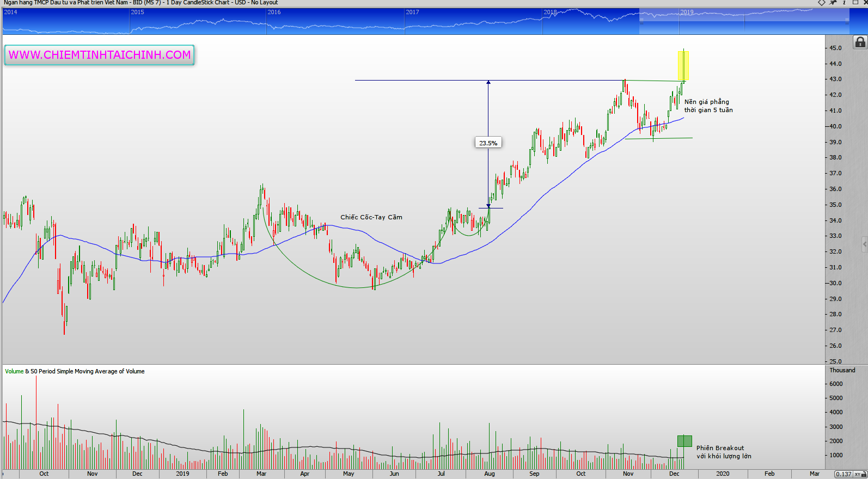Click the 'Phiên Breakout' annotation text
Viewport: 868px width, 479px height.
tap(720, 448)
